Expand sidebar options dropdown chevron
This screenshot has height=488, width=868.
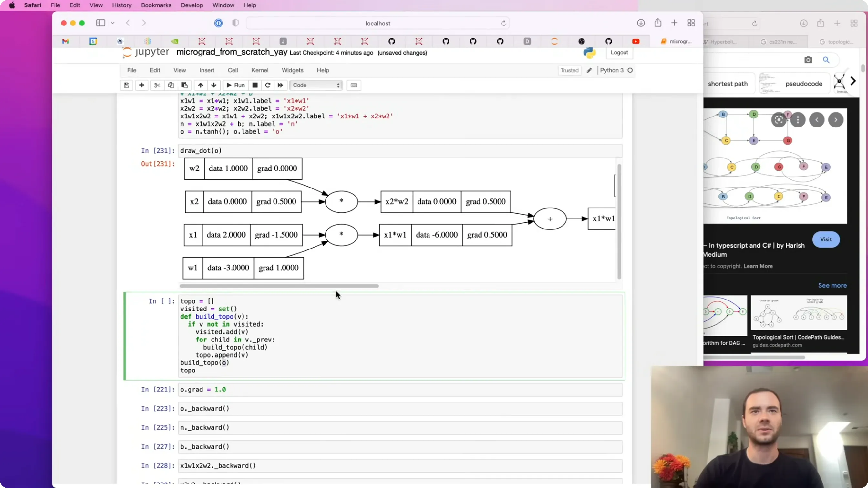click(x=113, y=23)
